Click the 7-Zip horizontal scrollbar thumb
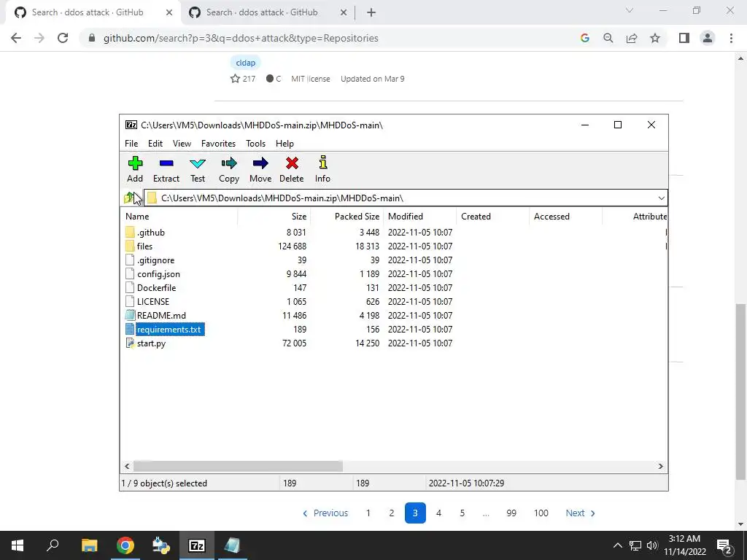Image resolution: width=747 pixels, height=560 pixels. point(238,466)
